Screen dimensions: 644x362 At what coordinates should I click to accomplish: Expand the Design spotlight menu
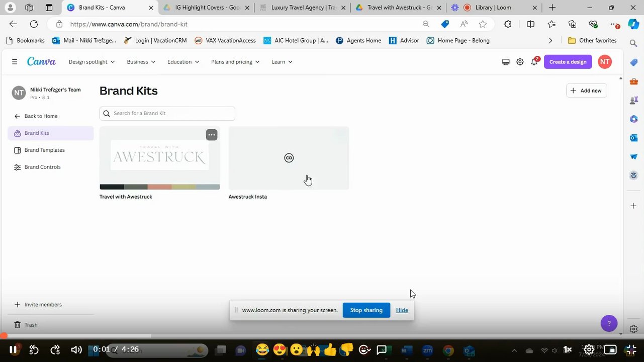[91, 62]
